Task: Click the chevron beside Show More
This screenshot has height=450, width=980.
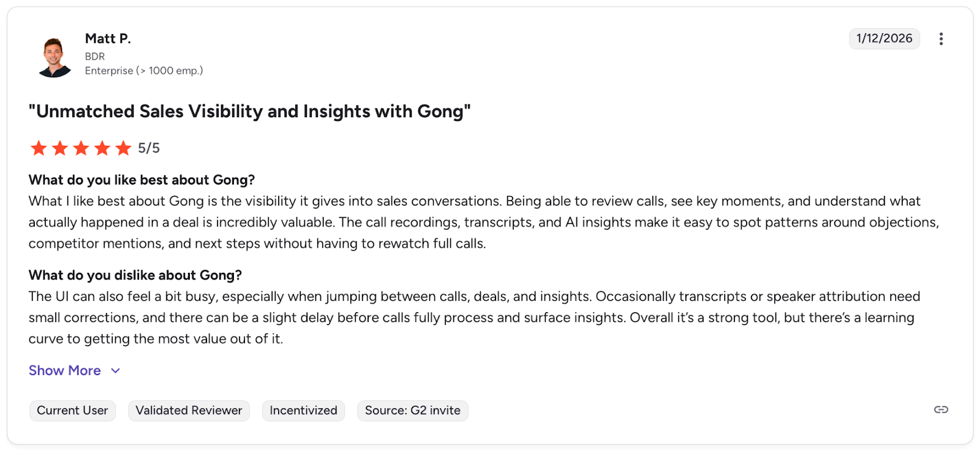Action: tap(116, 370)
